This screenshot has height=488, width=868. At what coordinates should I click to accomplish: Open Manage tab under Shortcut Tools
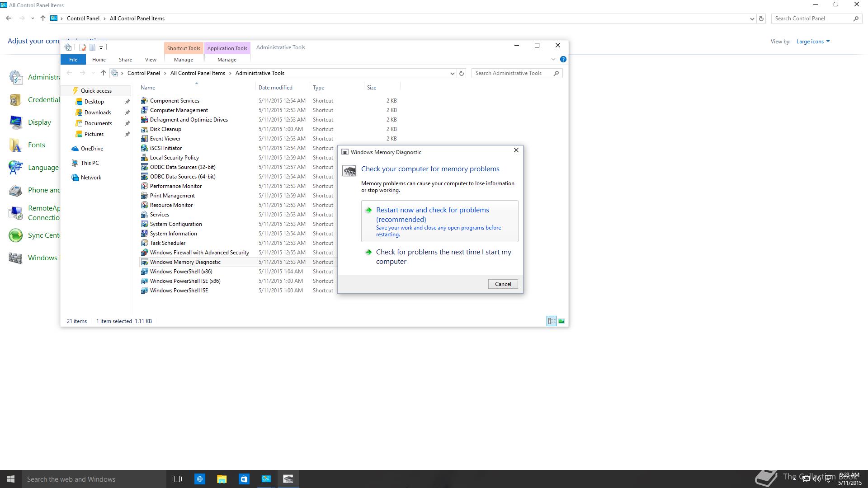tap(184, 60)
